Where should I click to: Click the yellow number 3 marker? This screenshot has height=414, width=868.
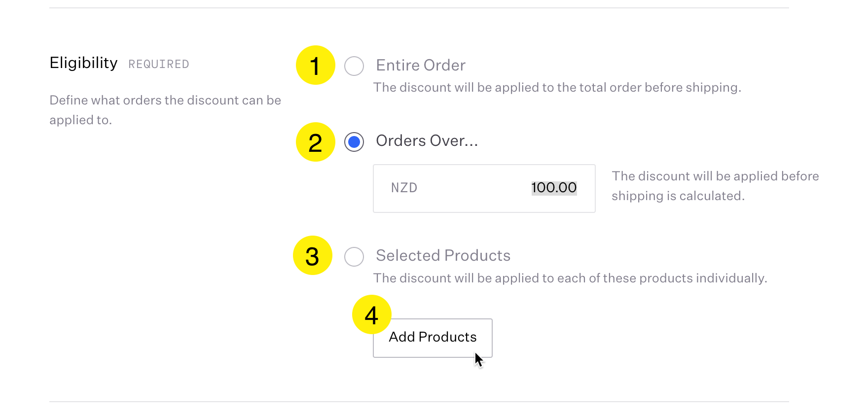313,255
